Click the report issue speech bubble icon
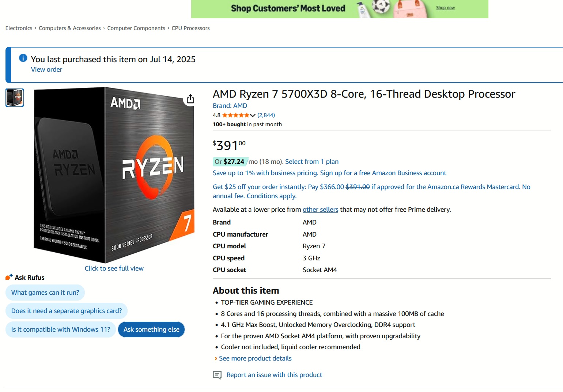Viewport: 563px width, 392px height. (217, 375)
